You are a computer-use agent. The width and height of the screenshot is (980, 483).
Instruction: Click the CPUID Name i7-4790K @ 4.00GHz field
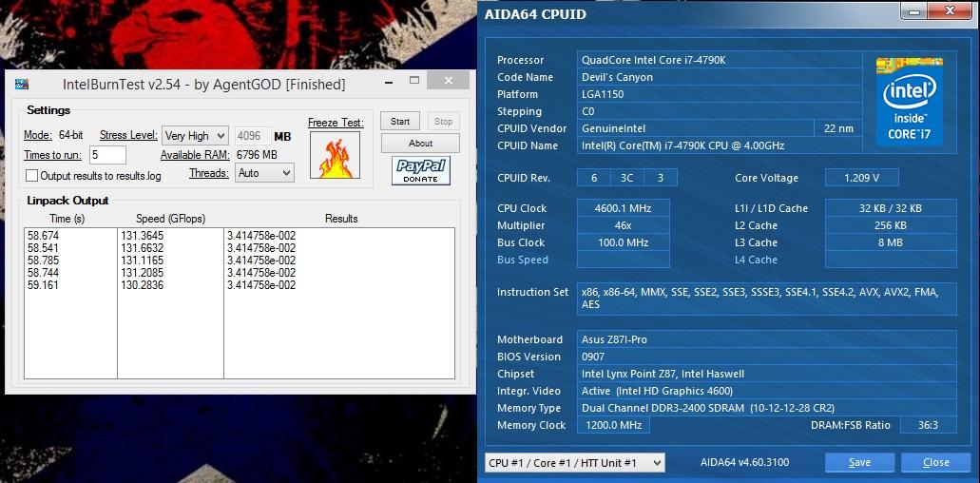click(x=718, y=145)
